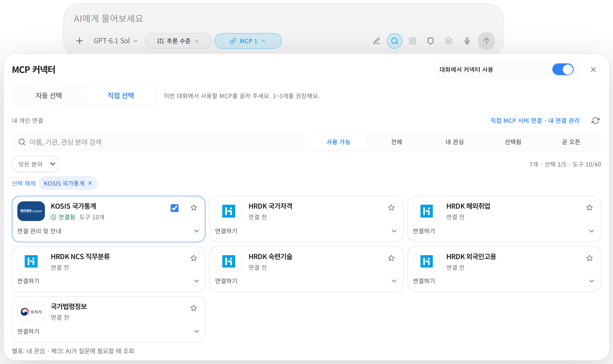Click the 선택 해제 link
The width and height of the screenshot is (613, 364).
click(x=24, y=183)
